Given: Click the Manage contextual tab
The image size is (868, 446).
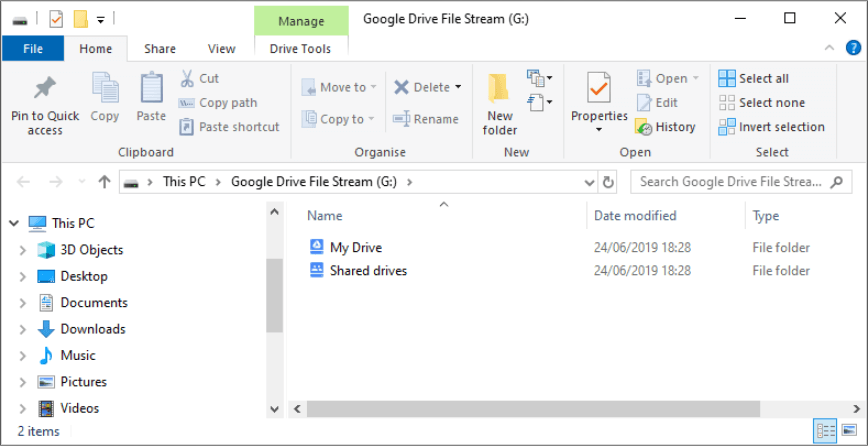Looking at the screenshot, I should click(x=301, y=21).
